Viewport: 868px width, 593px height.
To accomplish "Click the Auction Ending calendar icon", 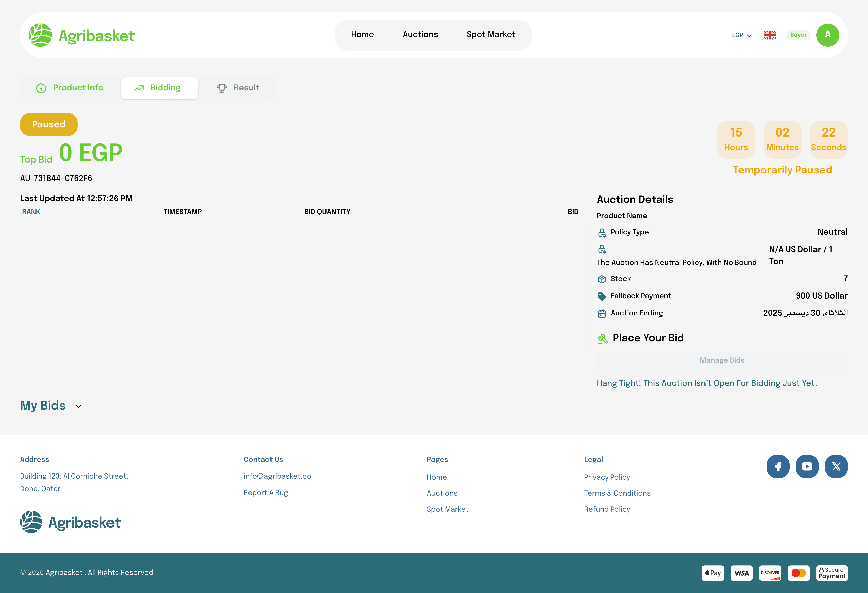I will click(601, 313).
